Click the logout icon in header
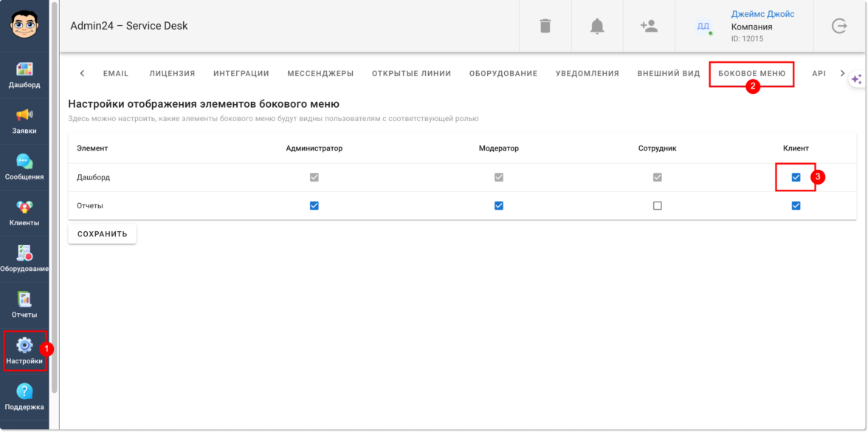 (839, 26)
